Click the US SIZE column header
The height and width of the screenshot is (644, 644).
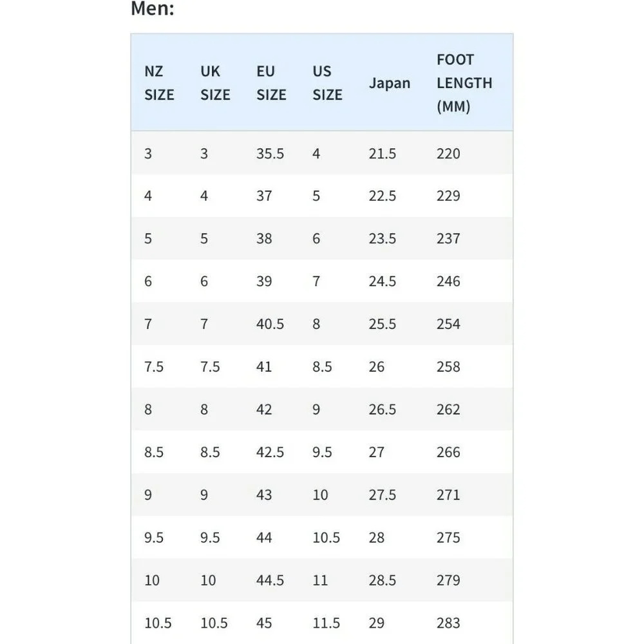click(x=327, y=83)
